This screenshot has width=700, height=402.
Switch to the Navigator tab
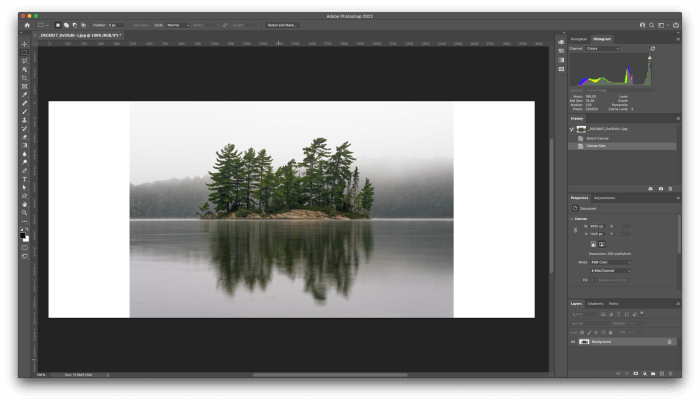pos(579,39)
